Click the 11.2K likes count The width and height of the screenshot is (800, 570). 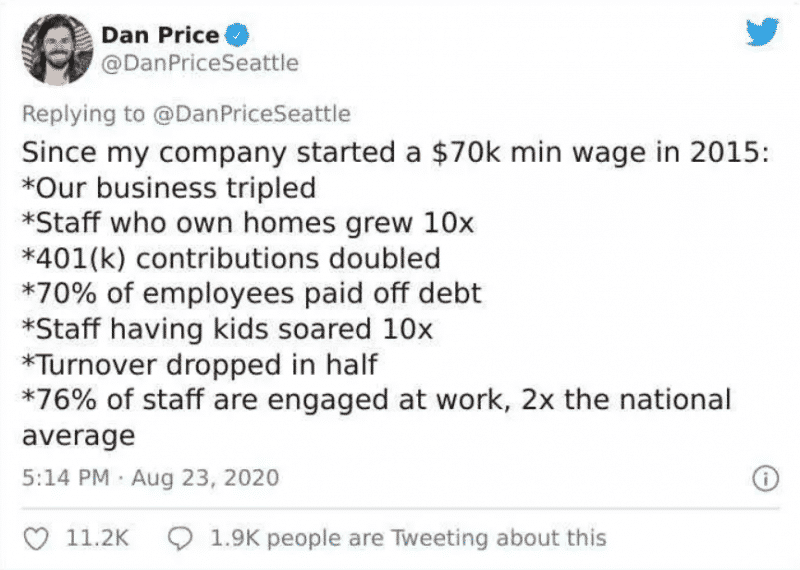tap(97, 538)
